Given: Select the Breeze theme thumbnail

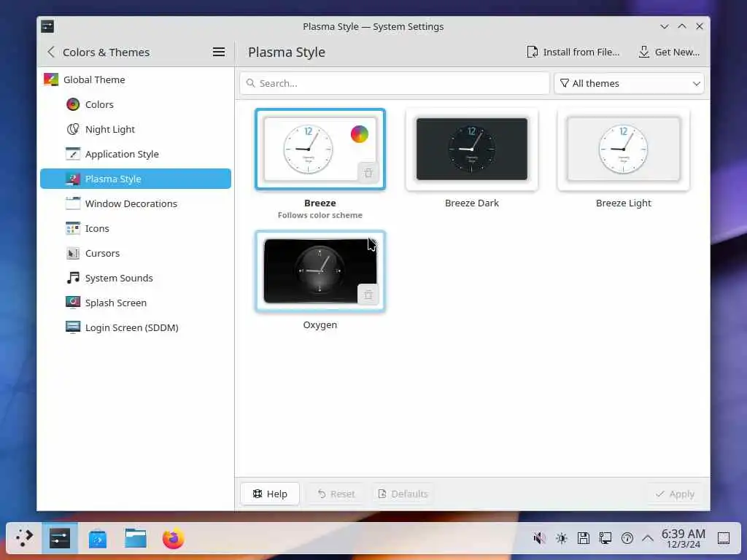Looking at the screenshot, I should point(320,149).
